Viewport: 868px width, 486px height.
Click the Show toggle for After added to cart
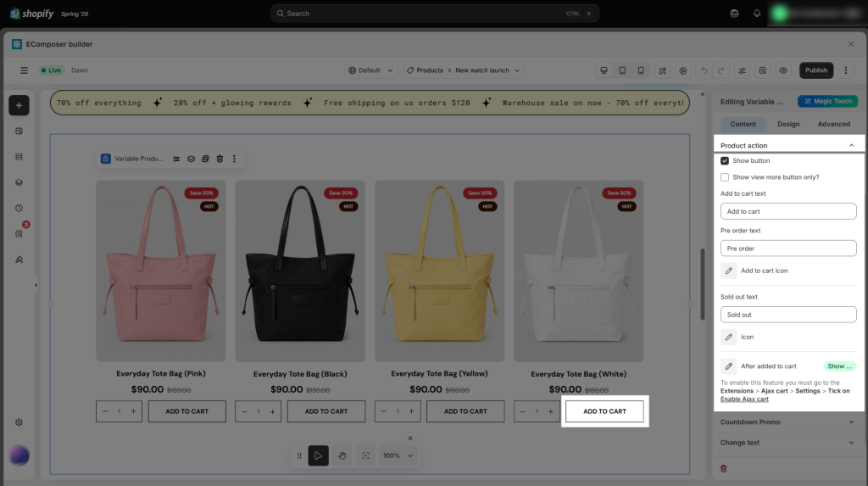point(840,366)
